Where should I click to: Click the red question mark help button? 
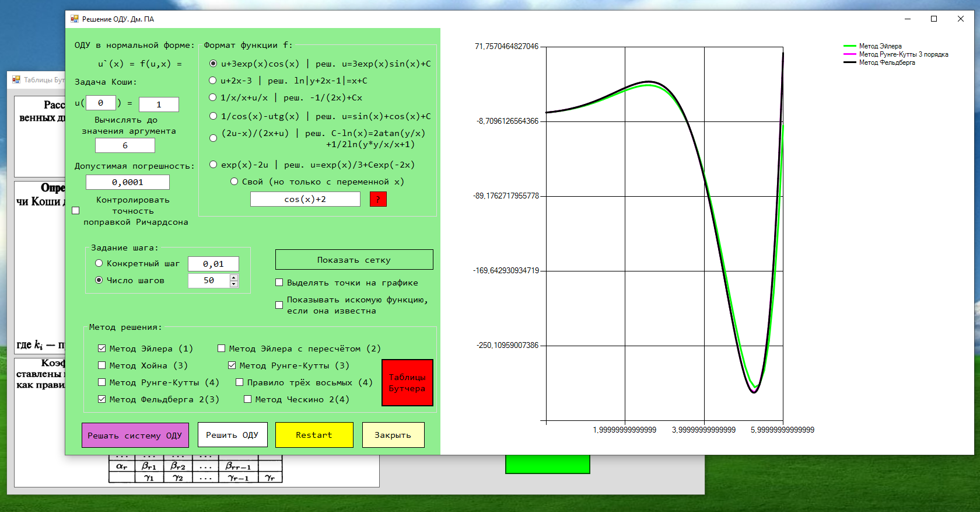(378, 200)
